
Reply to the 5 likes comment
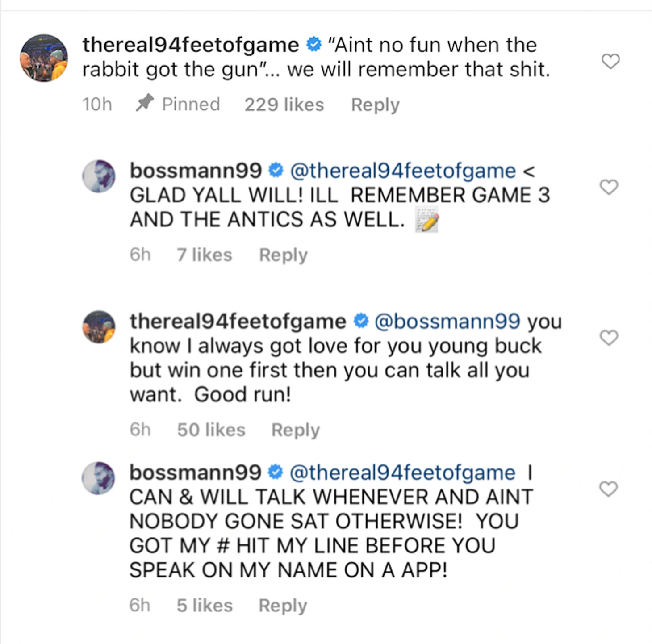tap(283, 606)
